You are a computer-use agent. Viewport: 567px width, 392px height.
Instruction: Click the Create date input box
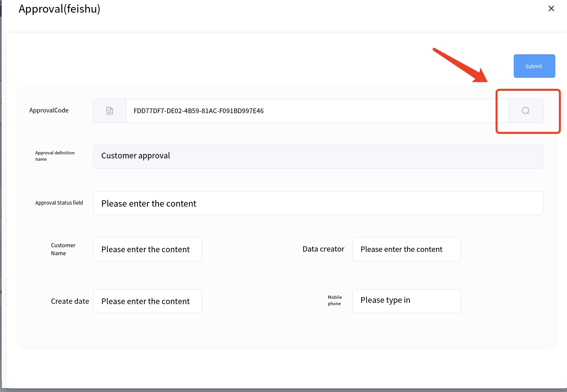pyautogui.click(x=147, y=301)
